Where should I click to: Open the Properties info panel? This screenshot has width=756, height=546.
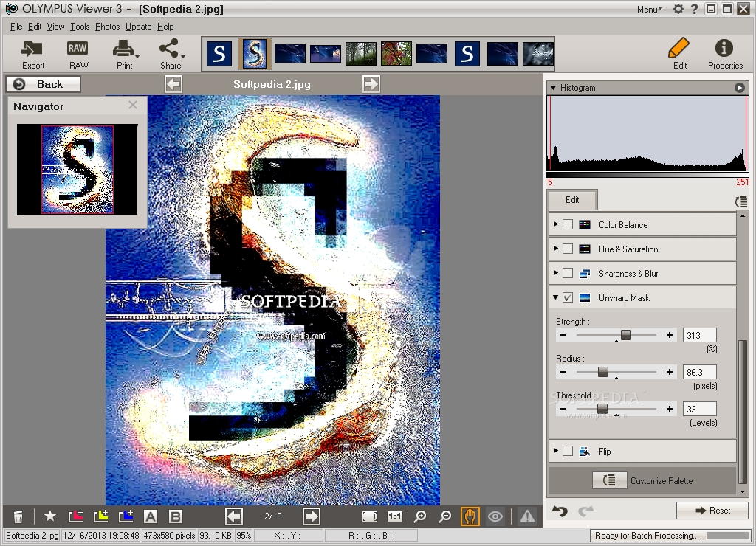tap(725, 55)
